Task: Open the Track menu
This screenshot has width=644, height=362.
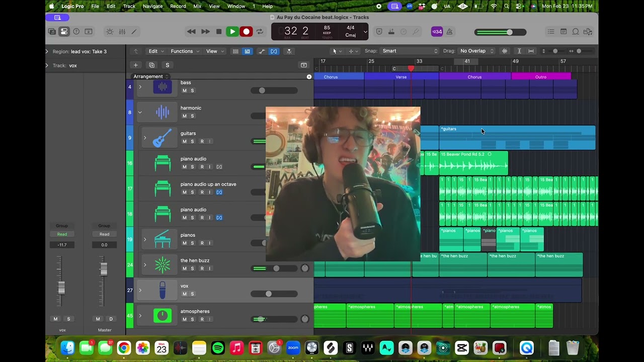Action: [x=129, y=6]
